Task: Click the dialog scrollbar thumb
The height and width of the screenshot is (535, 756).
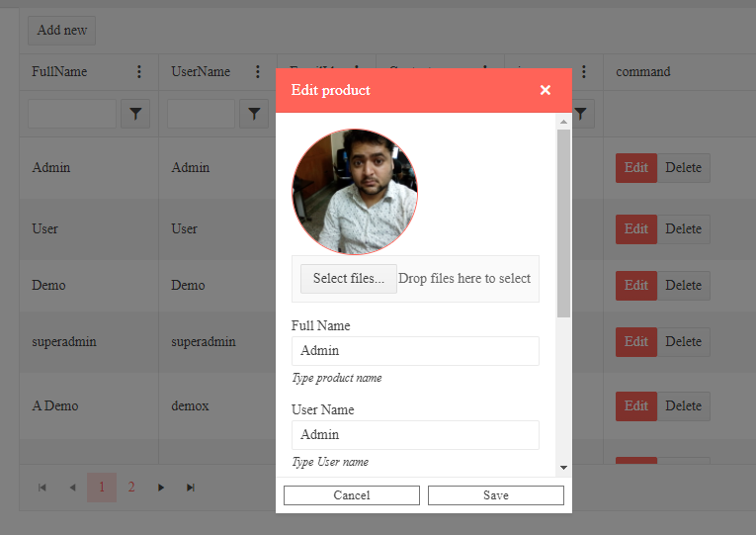Action: coord(563,223)
